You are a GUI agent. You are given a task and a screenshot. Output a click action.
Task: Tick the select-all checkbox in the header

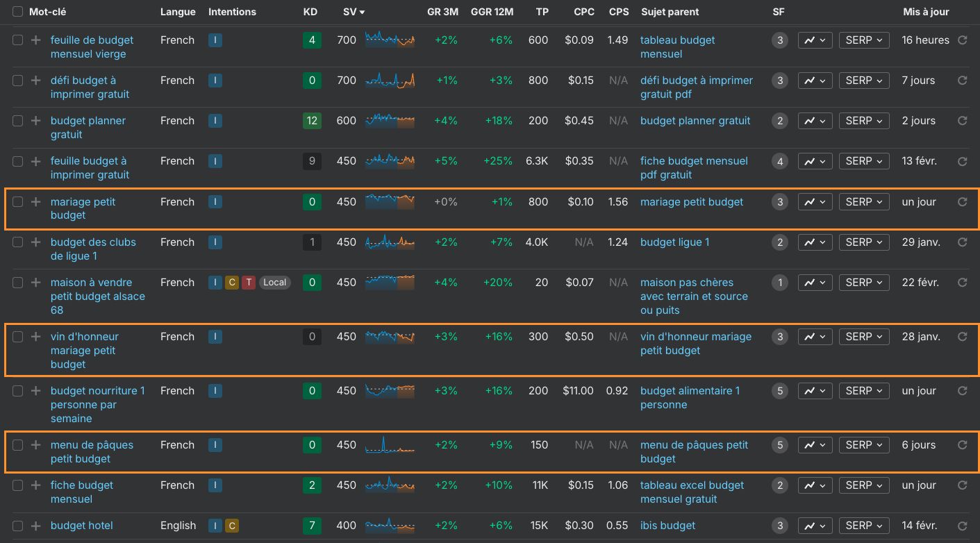17,12
